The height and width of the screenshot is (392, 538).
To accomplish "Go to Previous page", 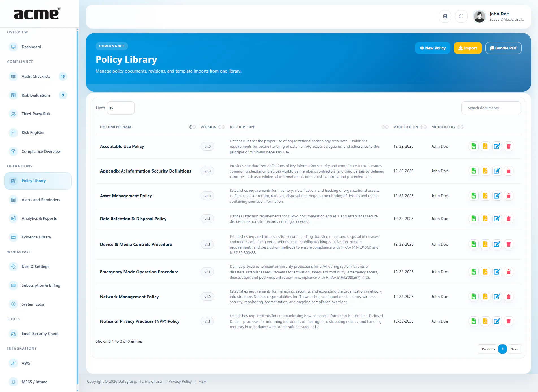I will coord(488,349).
